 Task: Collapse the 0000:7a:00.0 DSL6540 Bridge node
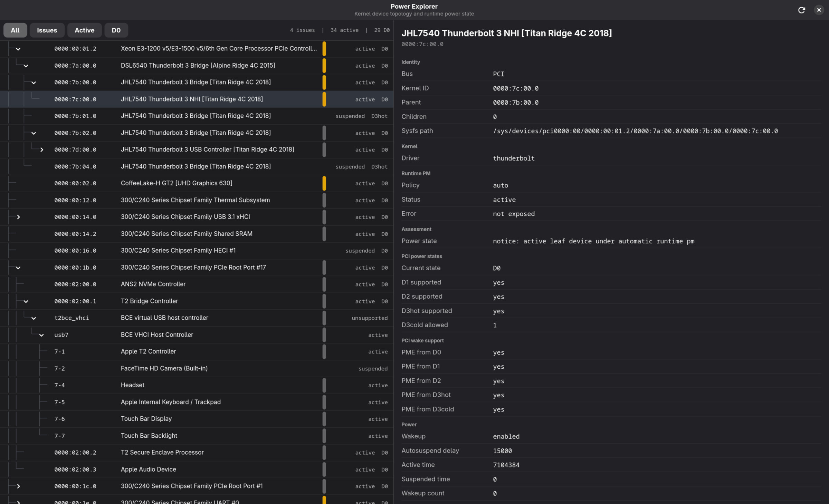[26, 66]
